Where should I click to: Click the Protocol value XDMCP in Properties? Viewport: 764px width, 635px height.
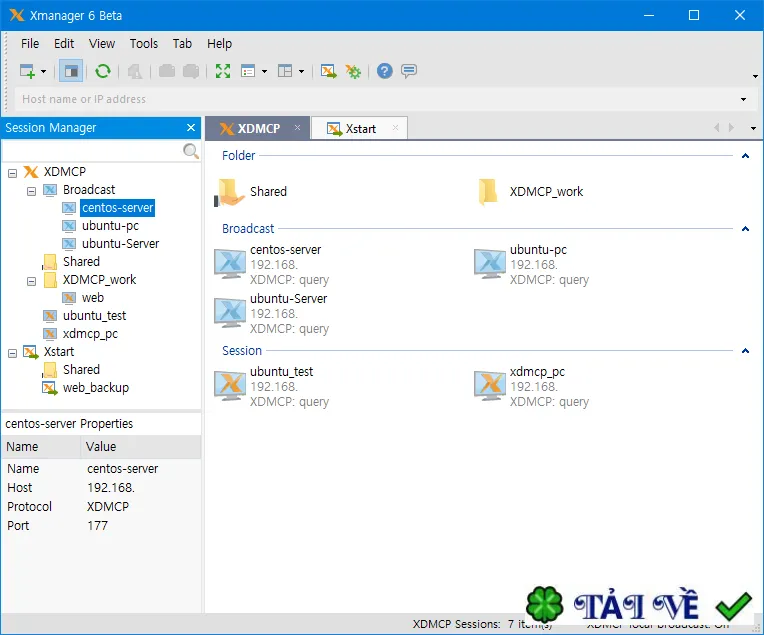[x=108, y=507]
